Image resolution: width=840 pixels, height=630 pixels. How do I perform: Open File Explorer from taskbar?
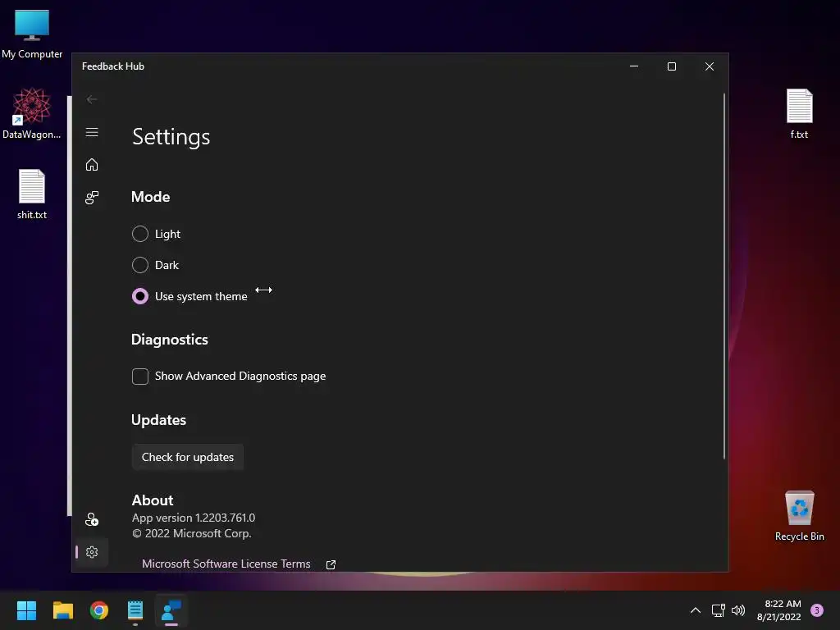tap(62, 610)
